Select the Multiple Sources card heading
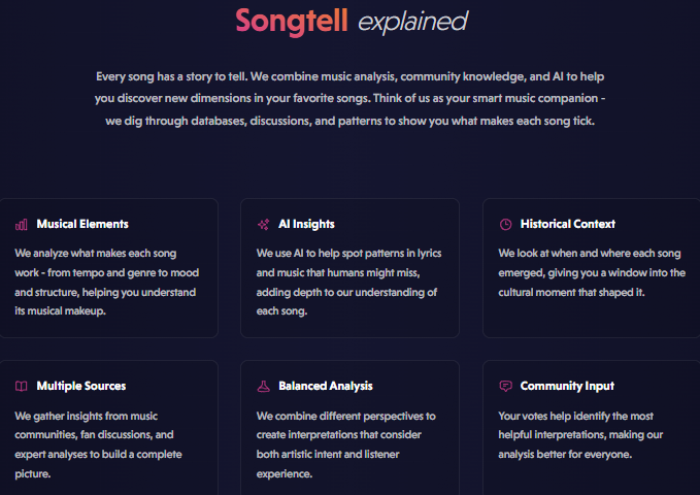700x495 pixels. pyautogui.click(x=81, y=386)
